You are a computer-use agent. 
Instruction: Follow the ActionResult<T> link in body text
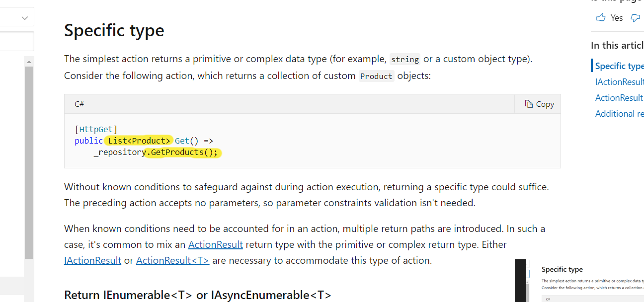pos(172,260)
